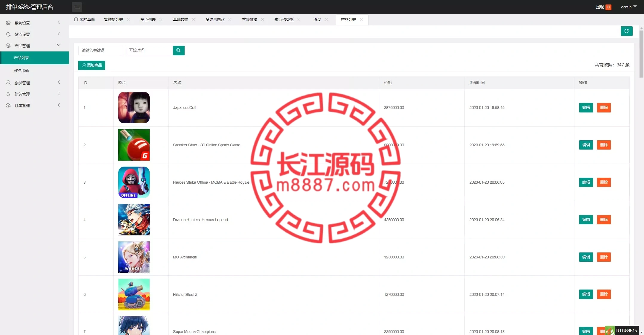Click the 站点设置 sidebar icon
The width and height of the screenshot is (644, 335).
click(8, 34)
